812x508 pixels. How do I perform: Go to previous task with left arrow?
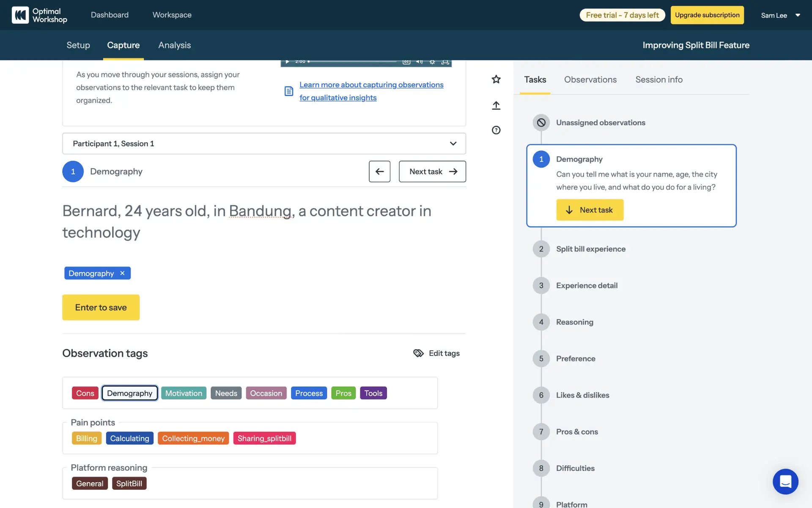379,171
